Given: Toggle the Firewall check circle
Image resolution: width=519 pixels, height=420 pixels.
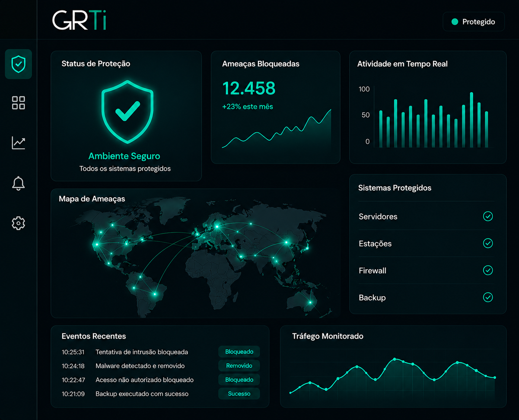Looking at the screenshot, I should (x=488, y=270).
